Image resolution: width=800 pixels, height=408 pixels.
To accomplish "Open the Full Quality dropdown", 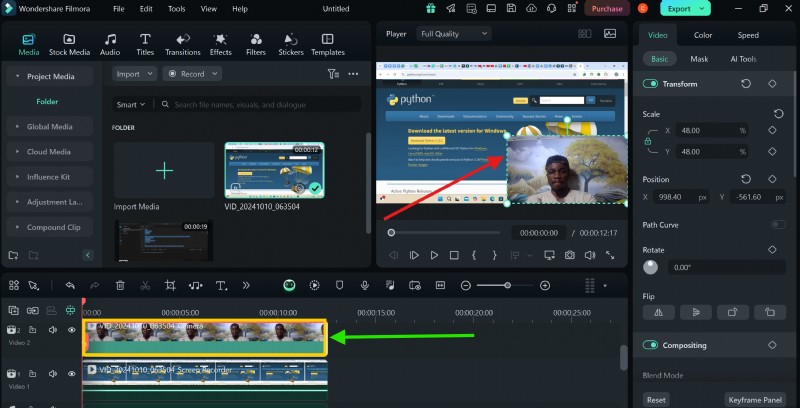I will 454,33.
